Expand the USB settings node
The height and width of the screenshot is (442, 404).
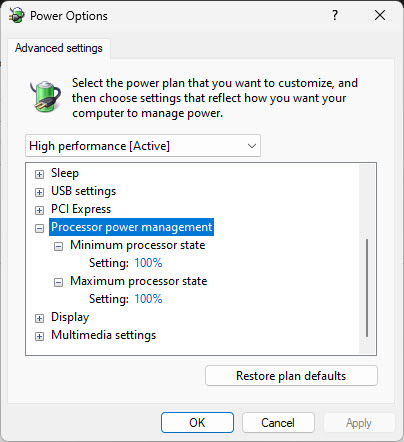[39, 192]
